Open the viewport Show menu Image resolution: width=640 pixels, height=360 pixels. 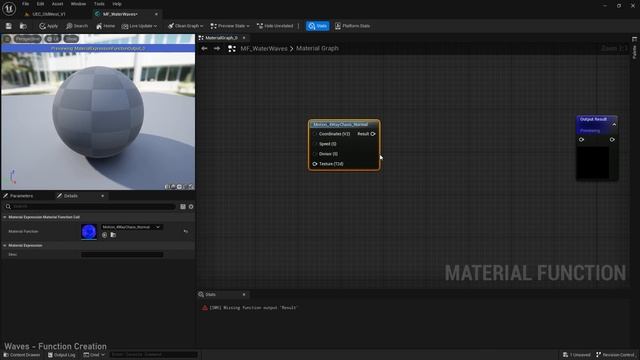[71, 39]
